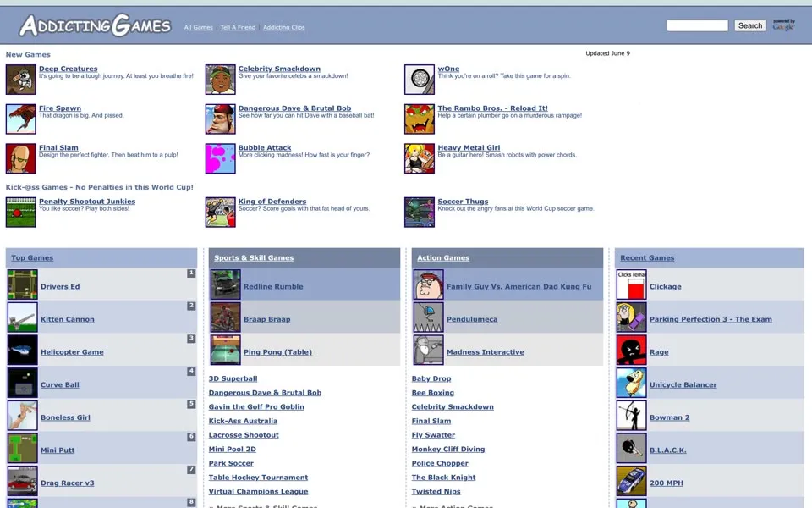The image size is (812, 508).
Task: Click the 200 MPH race car icon
Action: click(631, 481)
